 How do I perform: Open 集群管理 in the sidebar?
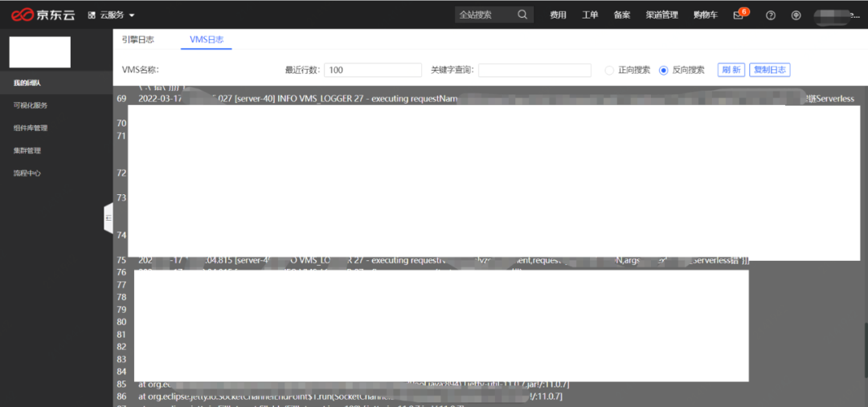(27, 150)
